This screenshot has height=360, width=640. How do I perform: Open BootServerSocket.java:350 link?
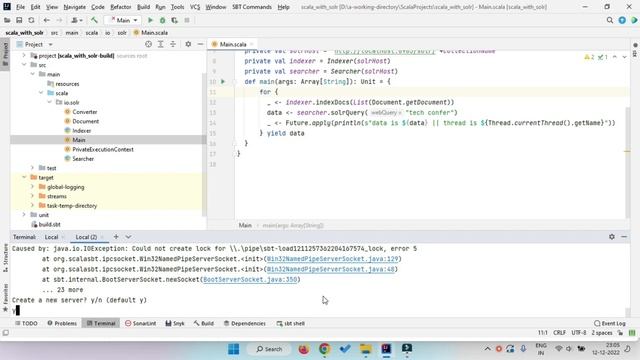point(250,280)
